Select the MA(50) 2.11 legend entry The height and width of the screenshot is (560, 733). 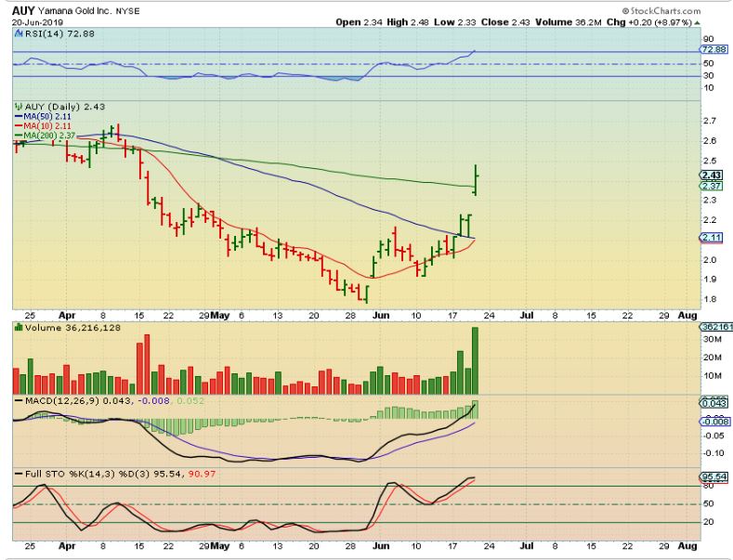[43, 116]
